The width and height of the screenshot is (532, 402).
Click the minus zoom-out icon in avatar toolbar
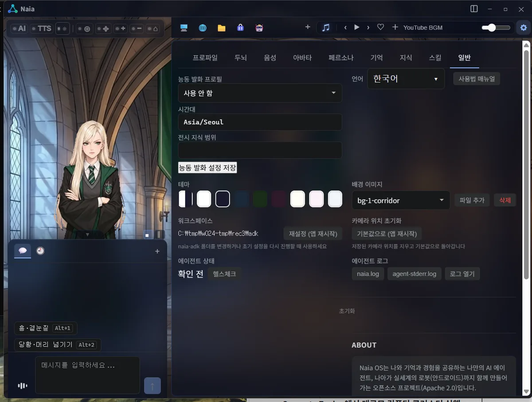[x=137, y=29]
